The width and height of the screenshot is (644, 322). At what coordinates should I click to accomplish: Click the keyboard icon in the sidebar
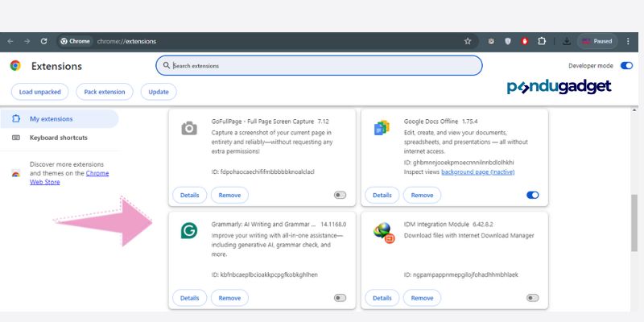16,138
